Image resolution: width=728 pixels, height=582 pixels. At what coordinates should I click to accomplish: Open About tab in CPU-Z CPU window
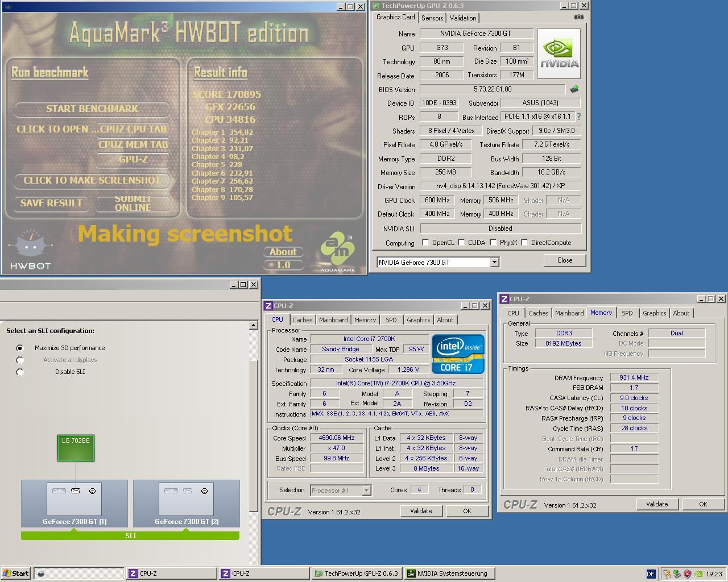pyautogui.click(x=445, y=320)
